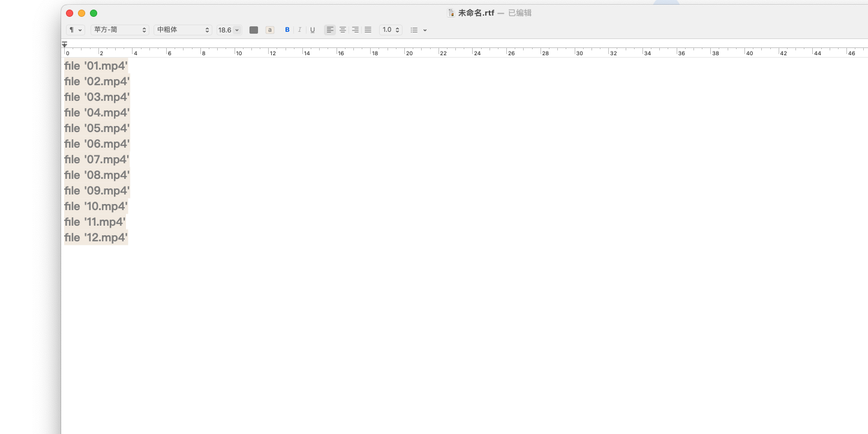The image size is (868, 434).
Task: Toggle italic formatting with the I button
Action: click(x=299, y=30)
